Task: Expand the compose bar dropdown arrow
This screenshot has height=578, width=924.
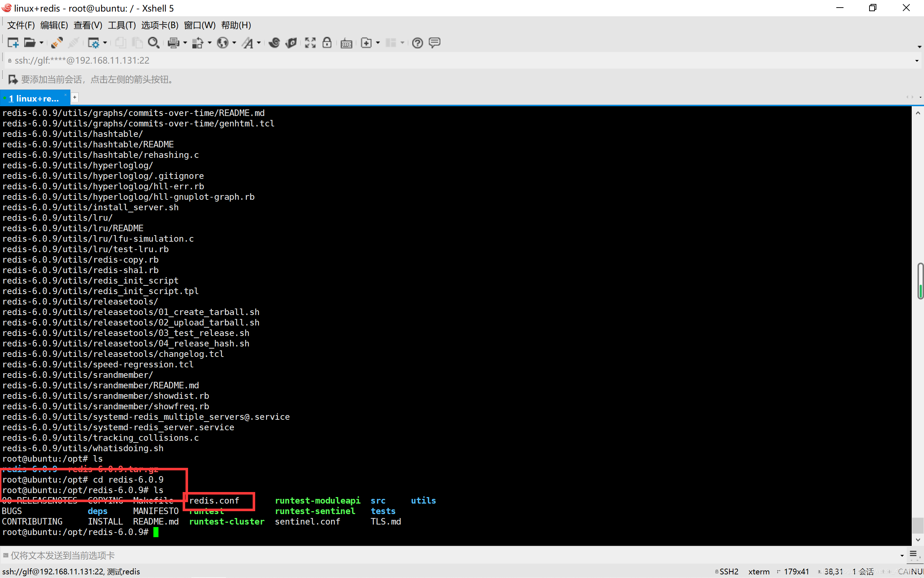Action: coord(902,556)
